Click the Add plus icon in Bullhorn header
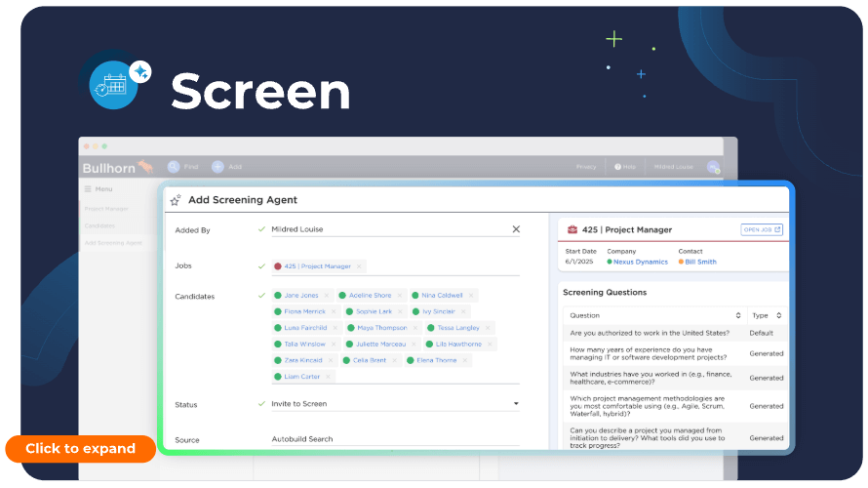Screen dimensions: 868x488 [217, 167]
